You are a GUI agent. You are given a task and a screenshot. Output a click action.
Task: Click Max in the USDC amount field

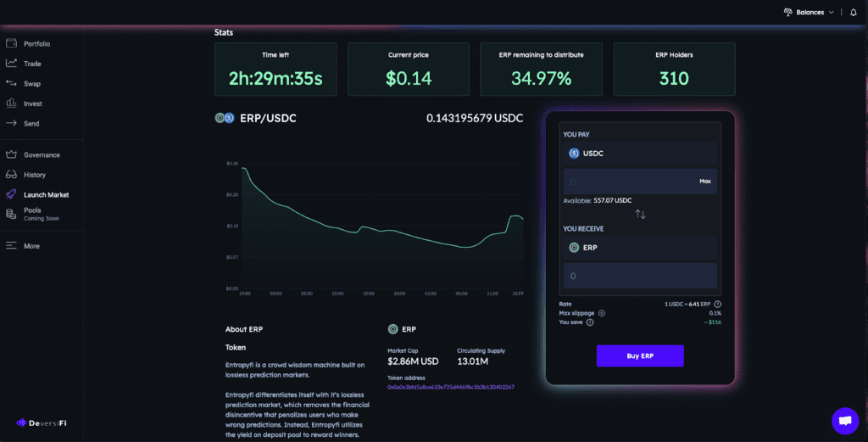tap(704, 181)
